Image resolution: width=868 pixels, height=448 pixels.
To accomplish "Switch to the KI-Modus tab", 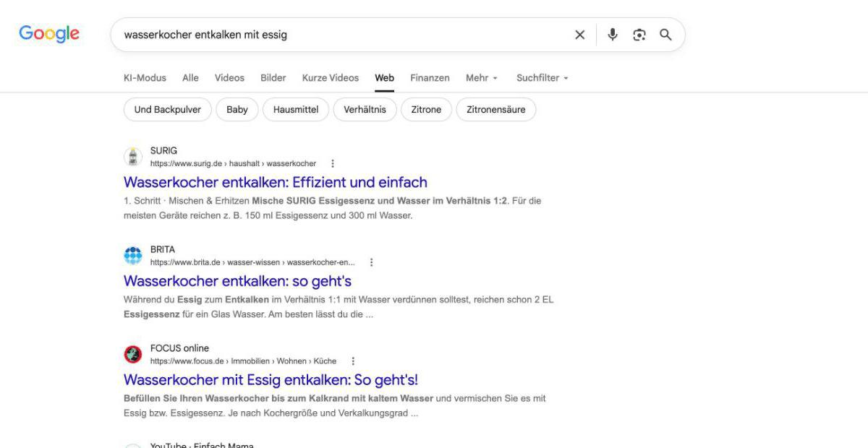I will pos(145,78).
